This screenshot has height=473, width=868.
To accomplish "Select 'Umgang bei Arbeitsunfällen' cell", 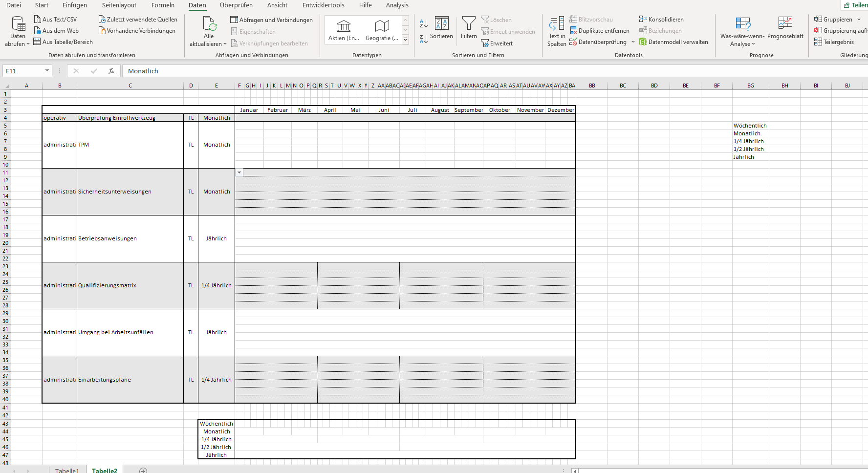I will 130,332.
